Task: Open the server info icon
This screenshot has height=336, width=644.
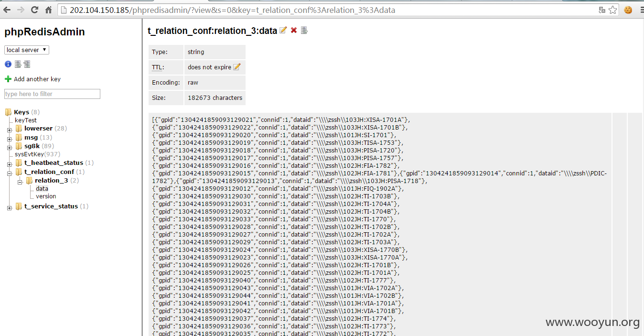Action: click(8, 64)
